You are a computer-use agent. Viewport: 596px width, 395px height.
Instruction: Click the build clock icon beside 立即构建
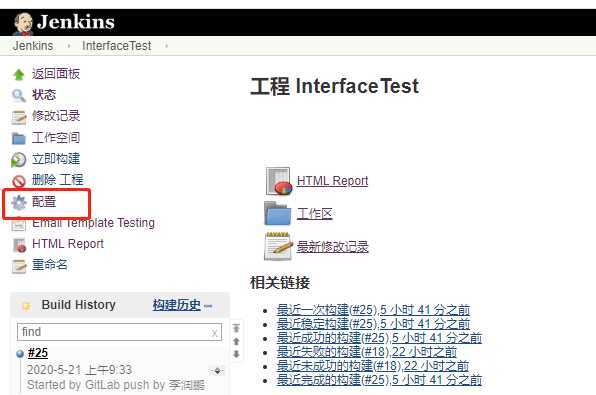(19, 160)
